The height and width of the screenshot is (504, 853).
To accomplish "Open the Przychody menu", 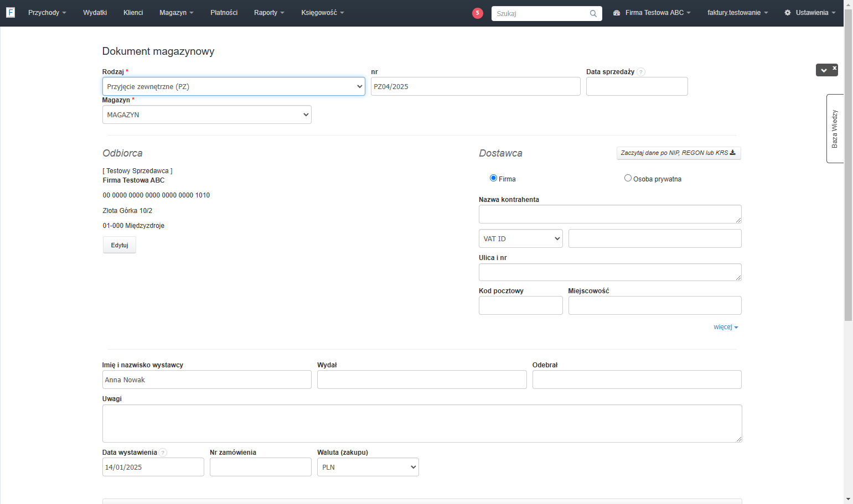I will pos(47,13).
